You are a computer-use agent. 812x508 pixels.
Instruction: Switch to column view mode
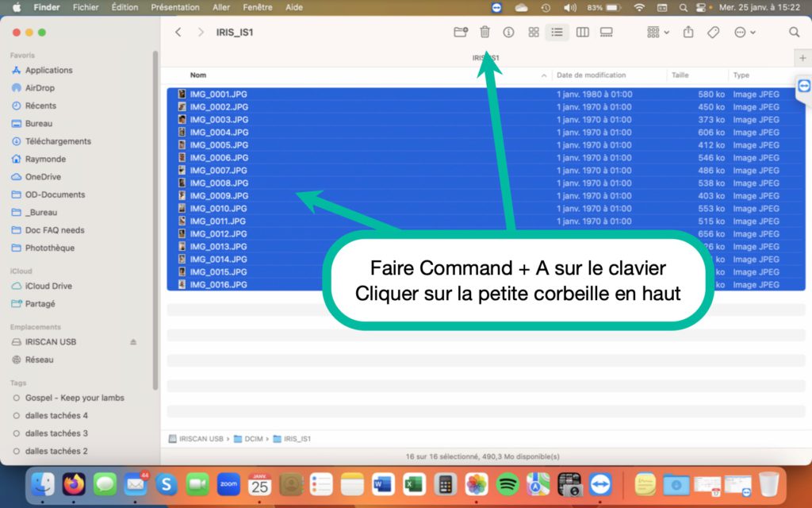tap(582, 33)
